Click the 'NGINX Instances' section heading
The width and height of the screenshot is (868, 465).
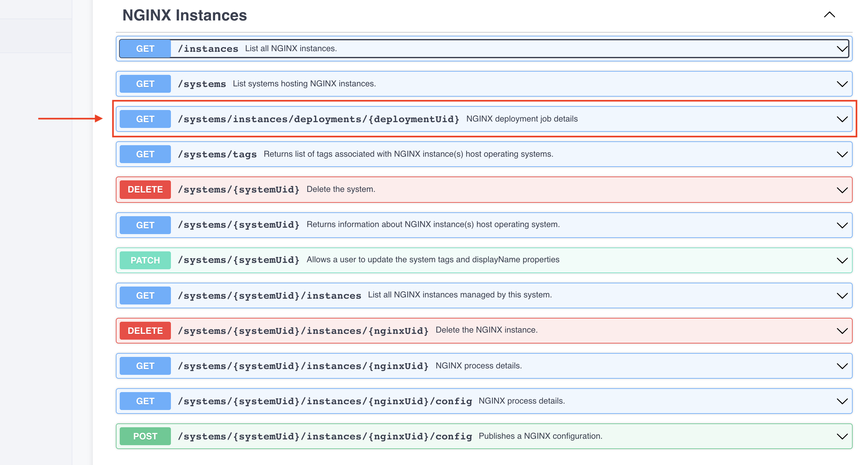click(185, 15)
